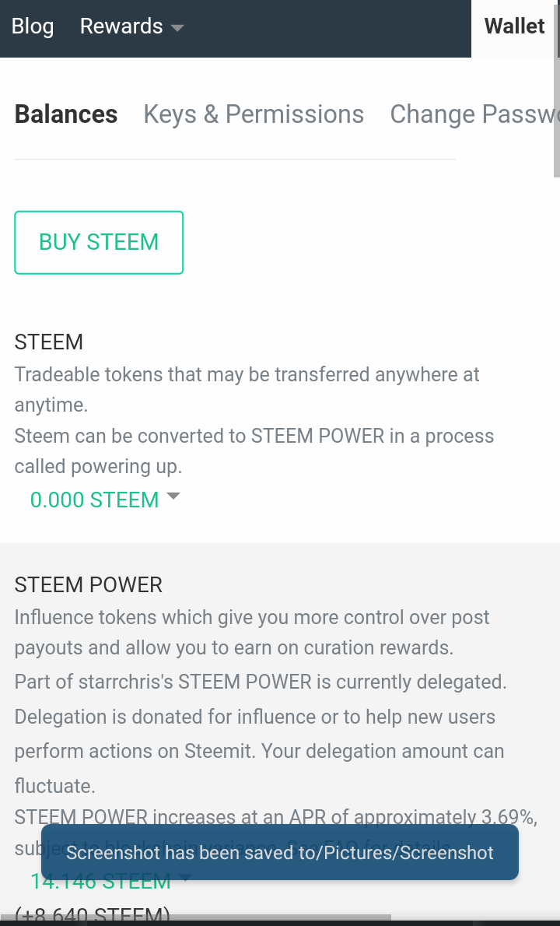The height and width of the screenshot is (926, 560).
Task: Switch to the Balances section
Action: coord(66,114)
